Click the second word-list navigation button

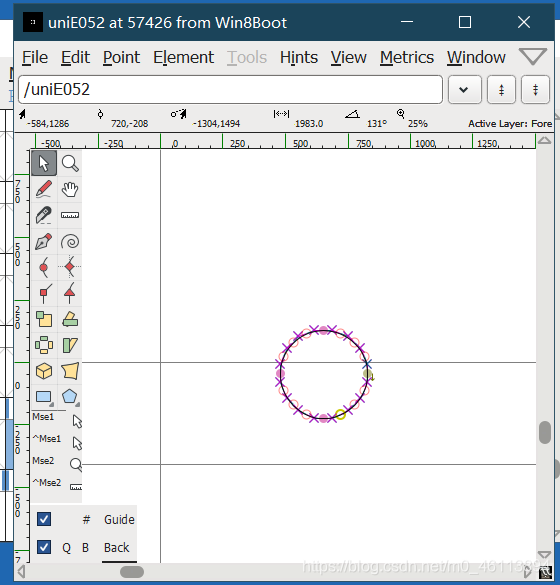point(535,90)
